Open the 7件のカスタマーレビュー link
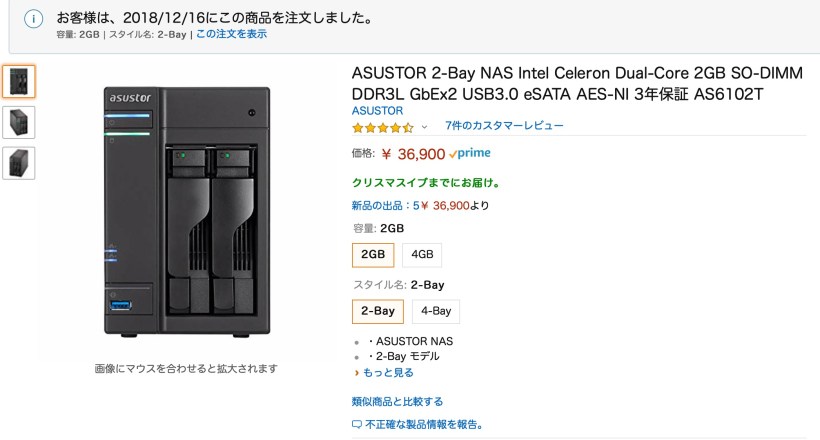820x440 pixels. click(x=504, y=126)
